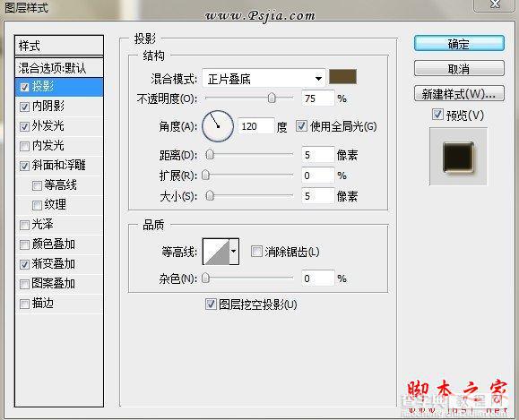Enable the 光泽 checkbox
The width and height of the screenshot is (519, 420).
(x=24, y=225)
